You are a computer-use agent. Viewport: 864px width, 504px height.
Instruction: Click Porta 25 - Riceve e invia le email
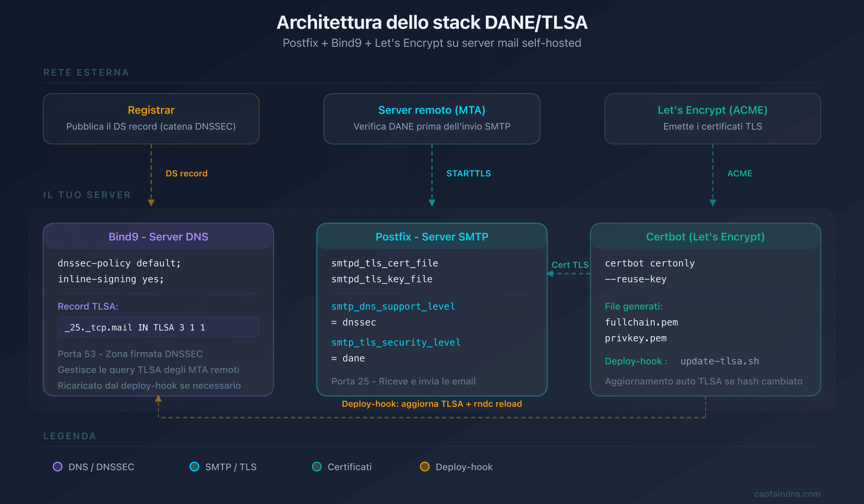click(x=403, y=381)
